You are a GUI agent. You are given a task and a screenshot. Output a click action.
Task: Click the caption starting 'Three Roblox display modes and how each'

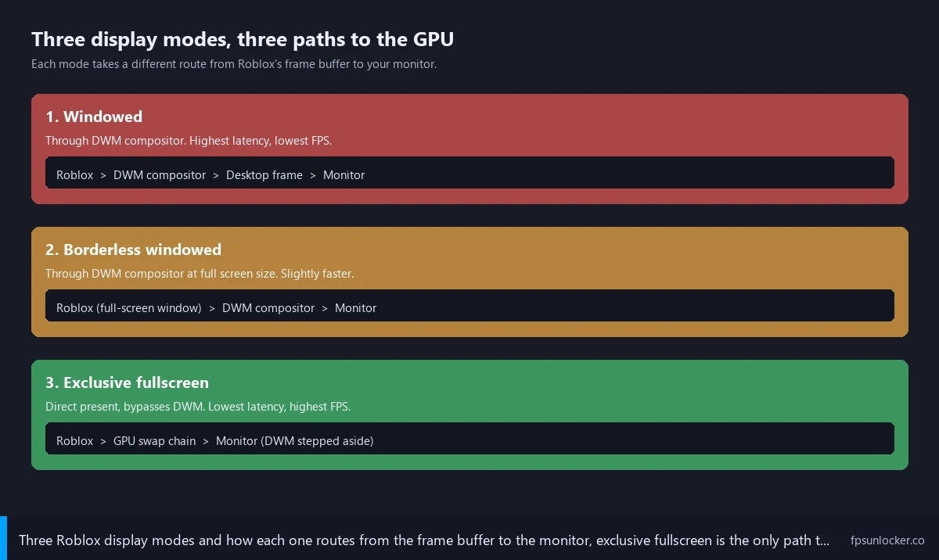[424, 540]
